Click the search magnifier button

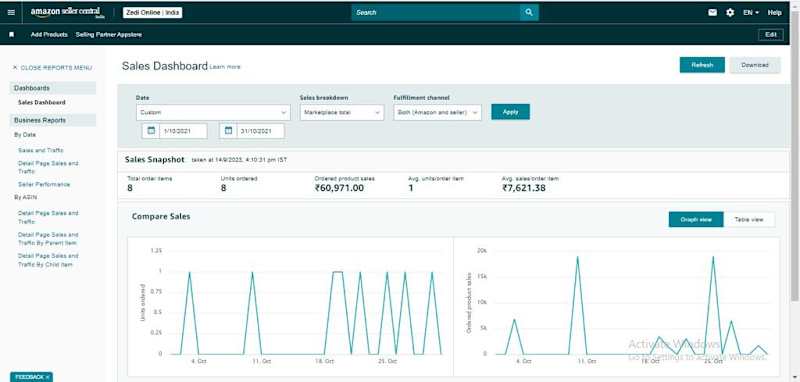(529, 12)
